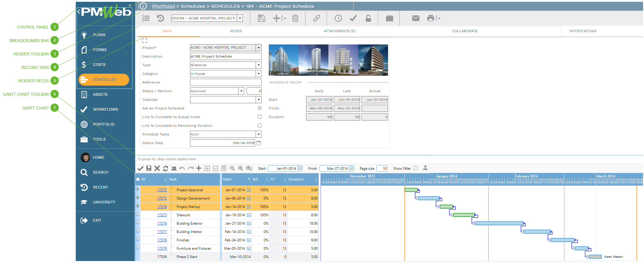This screenshot has height=264, width=644.
Task: Apply changes with Gantt toolbar checkmark
Action: point(140,168)
